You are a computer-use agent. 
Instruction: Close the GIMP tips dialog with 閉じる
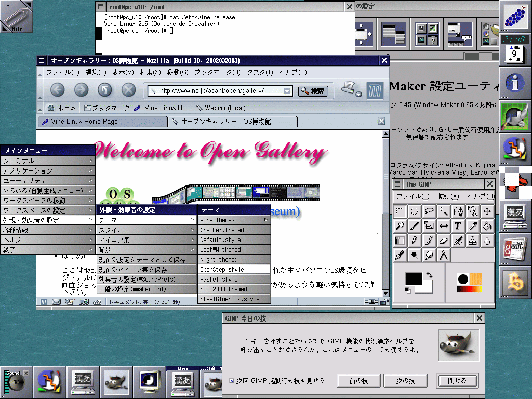coord(457,381)
